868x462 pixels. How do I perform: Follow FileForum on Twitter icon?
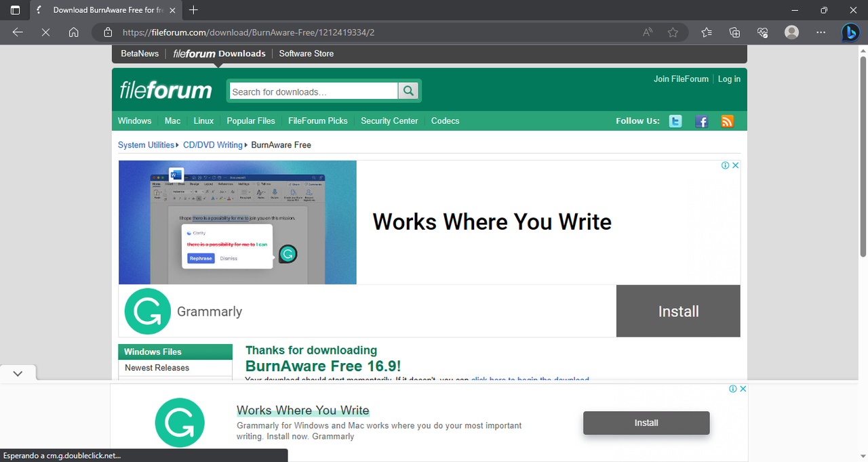pos(675,121)
